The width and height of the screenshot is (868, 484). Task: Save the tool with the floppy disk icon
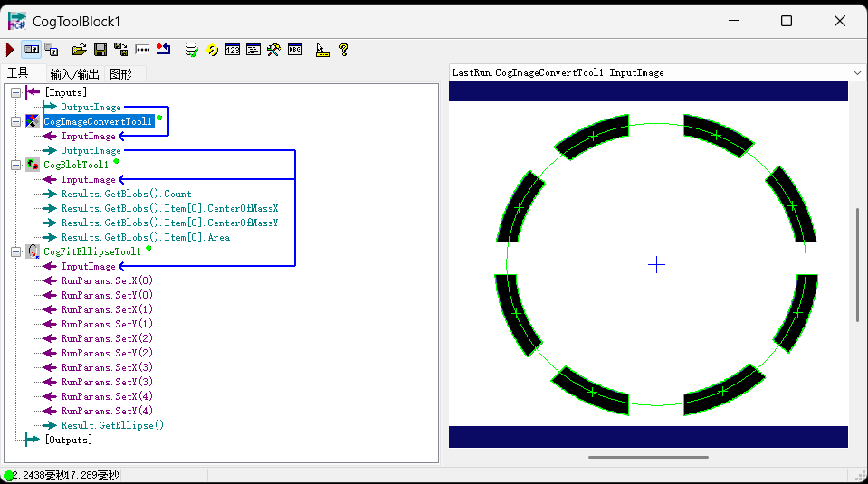click(100, 50)
